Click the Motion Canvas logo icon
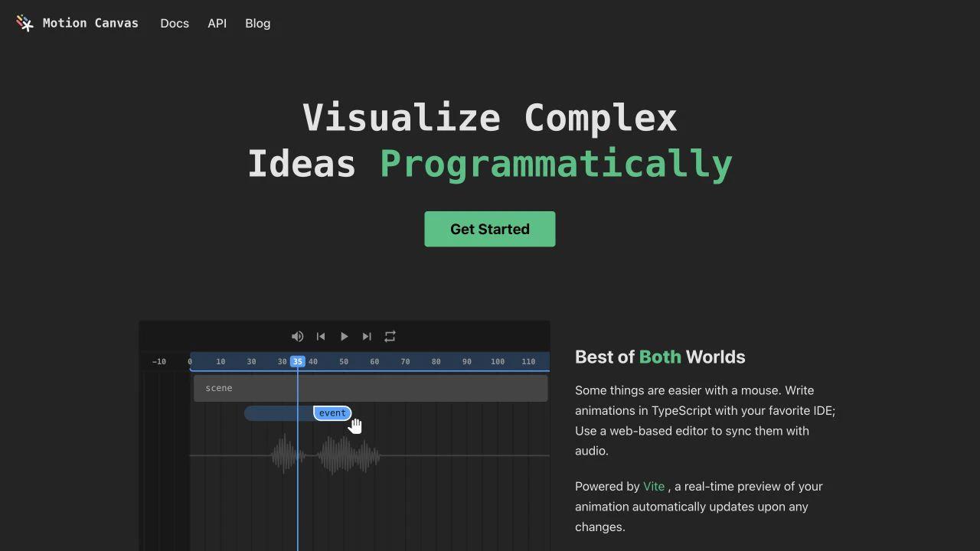980x551 pixels. 25,24
